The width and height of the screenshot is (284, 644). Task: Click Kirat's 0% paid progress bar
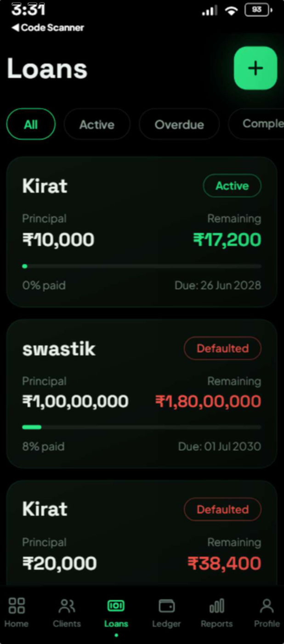pos(142,266)
